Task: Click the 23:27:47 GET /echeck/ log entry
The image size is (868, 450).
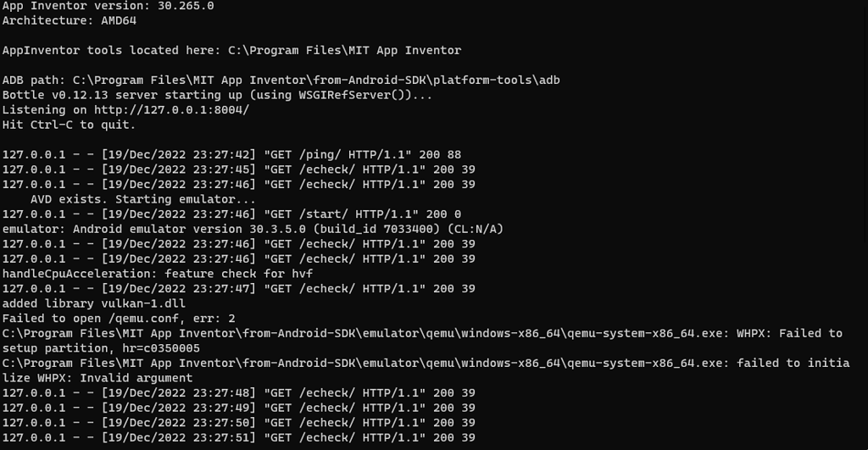Action: (x=238, y=290)
